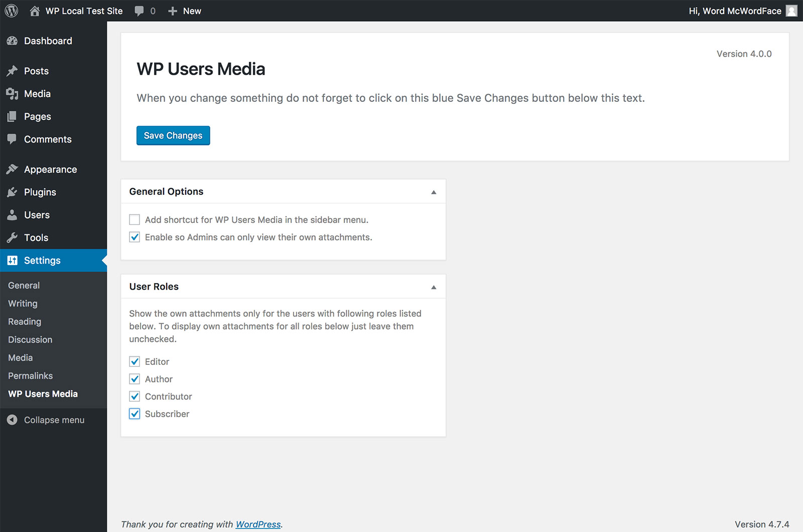Click the plus icon for New
Screen dimensions: 803x532
pyautogui.click(x=173, y=11)
